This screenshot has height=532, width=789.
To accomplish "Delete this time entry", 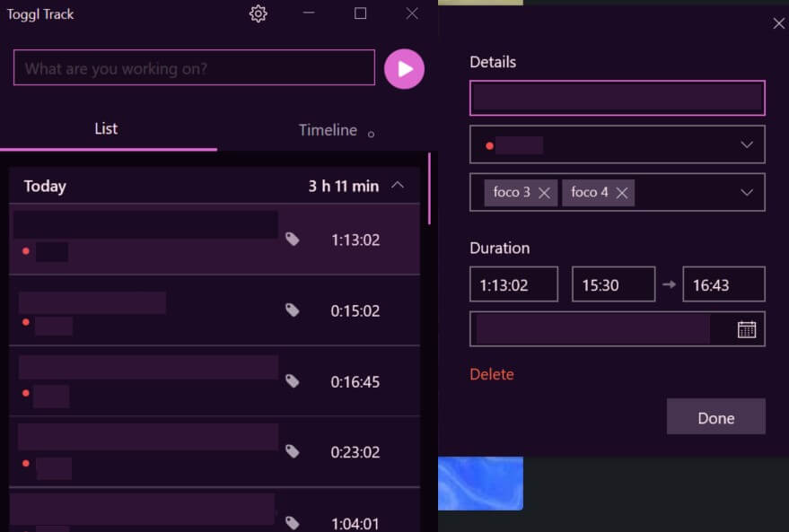I will 492,374.
